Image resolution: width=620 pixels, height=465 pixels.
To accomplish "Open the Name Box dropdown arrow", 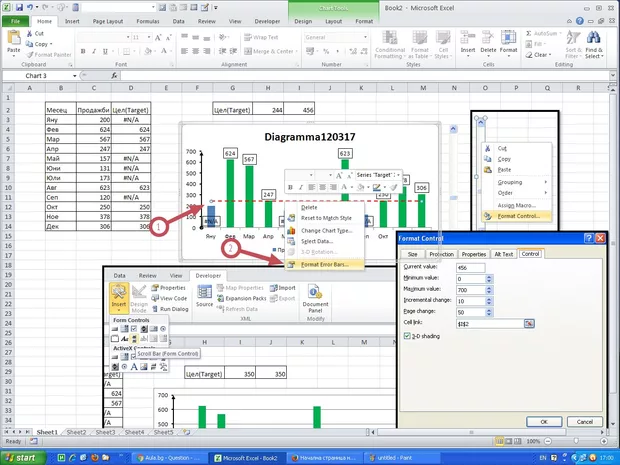I will [x=74, y=76].
